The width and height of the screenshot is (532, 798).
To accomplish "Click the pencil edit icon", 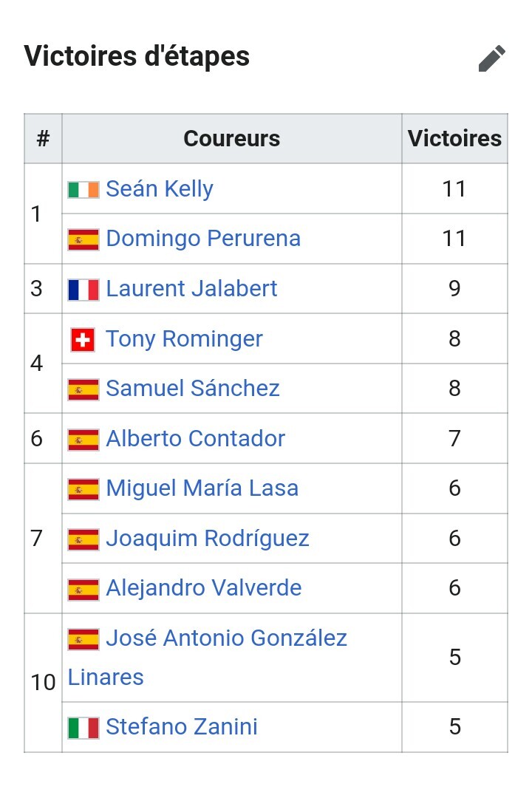I will pos(491,58).
